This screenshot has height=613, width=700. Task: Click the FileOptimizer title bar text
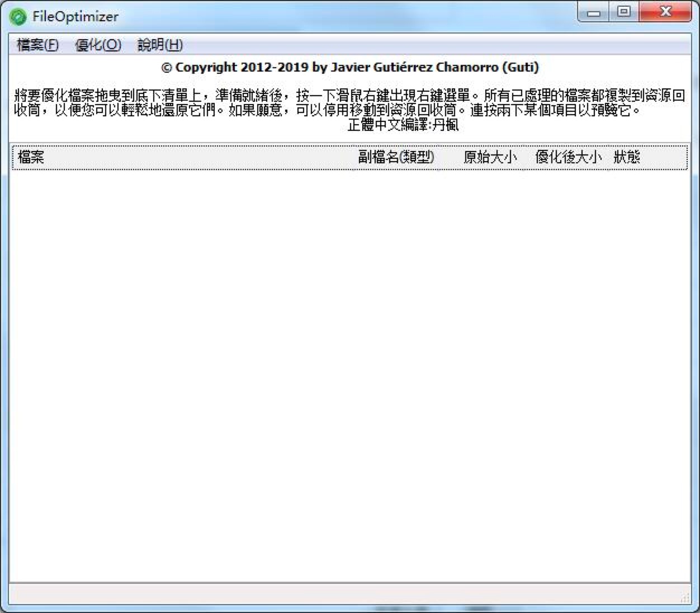point(75,16)
